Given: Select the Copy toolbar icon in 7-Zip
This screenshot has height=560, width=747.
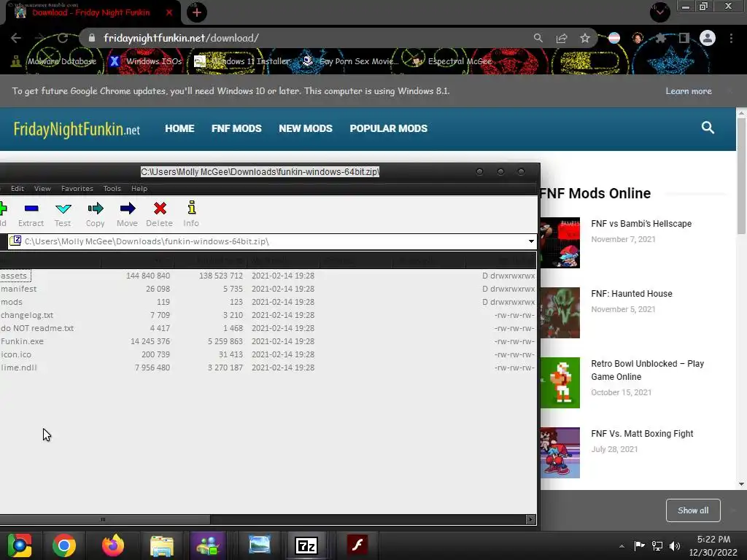Looking at the screenshot, I should [96, 209].
